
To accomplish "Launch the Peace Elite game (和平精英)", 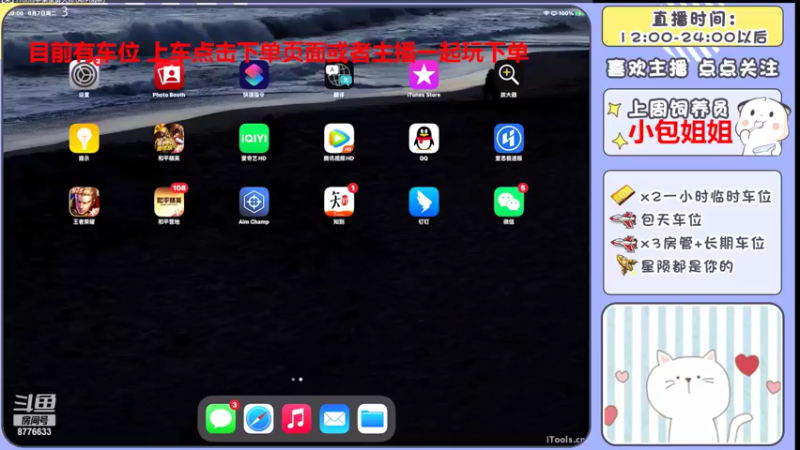I will pyautogui.click(x=169, y=138).
